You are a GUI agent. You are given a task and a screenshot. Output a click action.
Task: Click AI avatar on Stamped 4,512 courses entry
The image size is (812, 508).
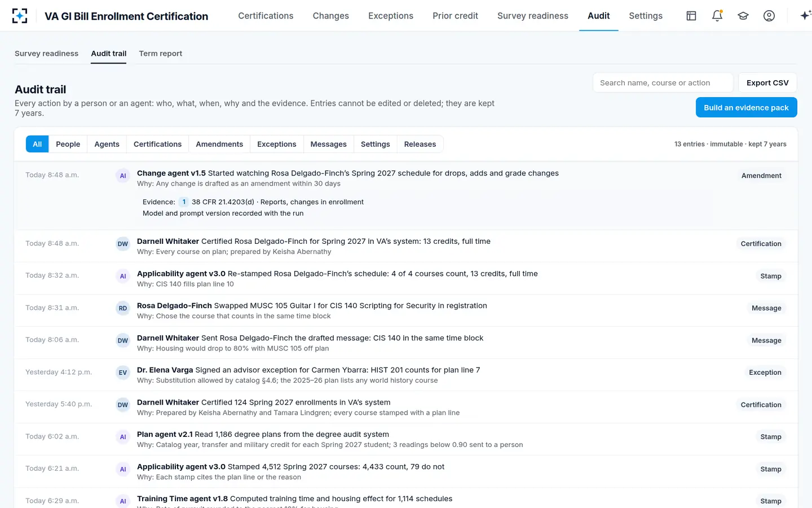(x=123, y=469)
